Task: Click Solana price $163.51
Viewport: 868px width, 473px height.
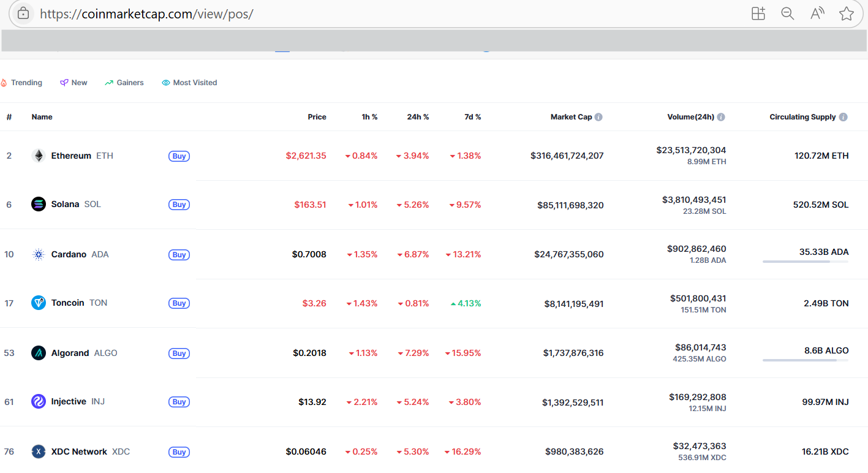Action: tap(310, 204)
